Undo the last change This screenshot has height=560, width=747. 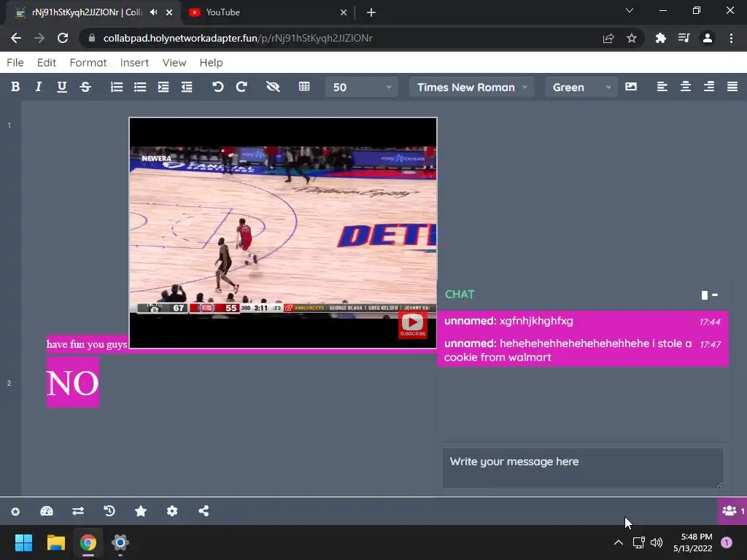pos(217,87)
